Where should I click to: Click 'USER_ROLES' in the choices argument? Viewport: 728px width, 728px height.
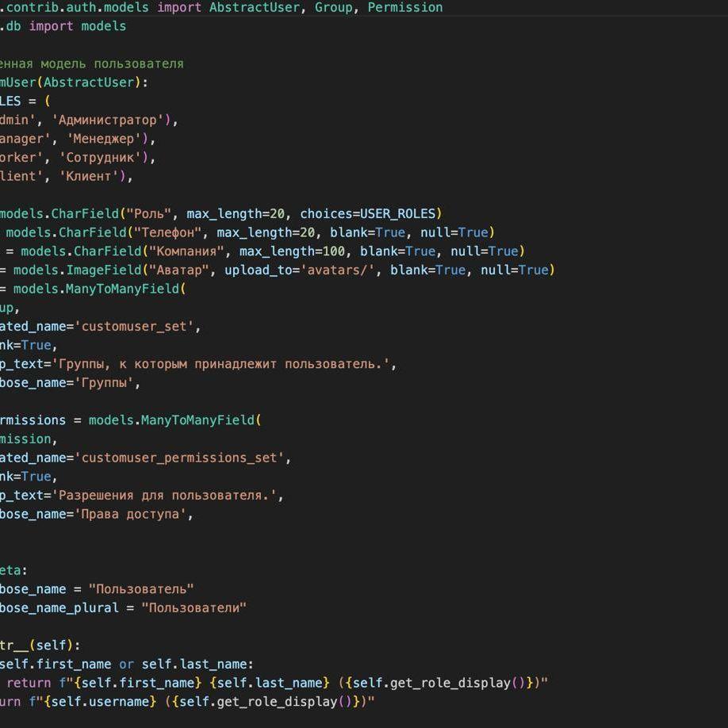(397, 214)
